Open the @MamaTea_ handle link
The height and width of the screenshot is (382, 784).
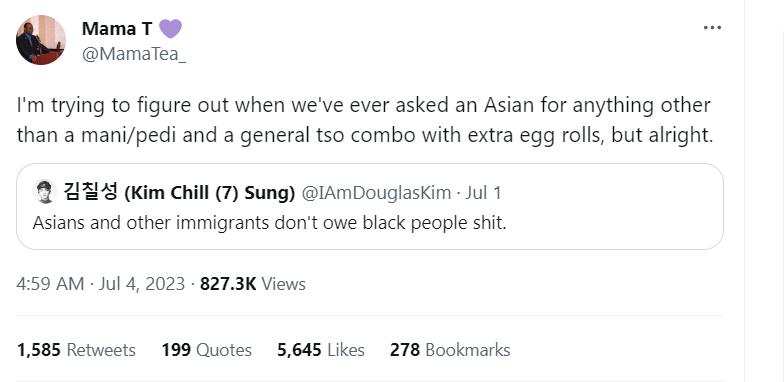(134, 54)
